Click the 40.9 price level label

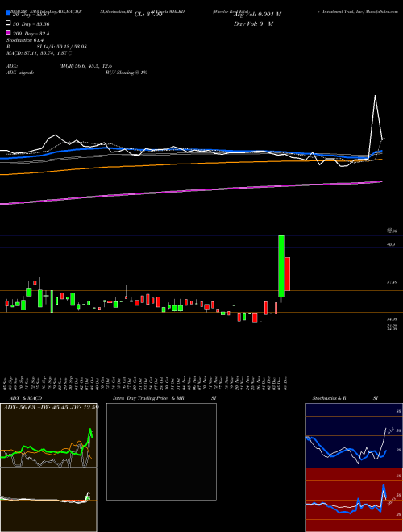click(x=391, y=244)
